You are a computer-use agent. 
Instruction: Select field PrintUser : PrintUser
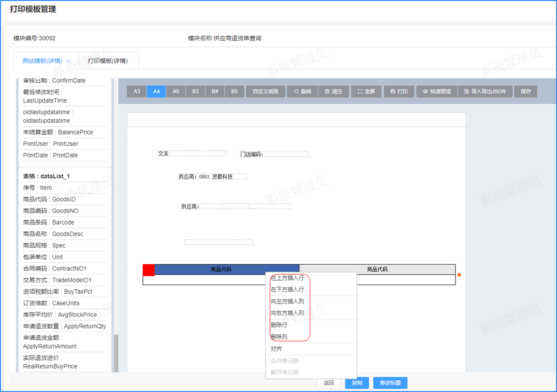pyautogui.click(x=65, y=144)
